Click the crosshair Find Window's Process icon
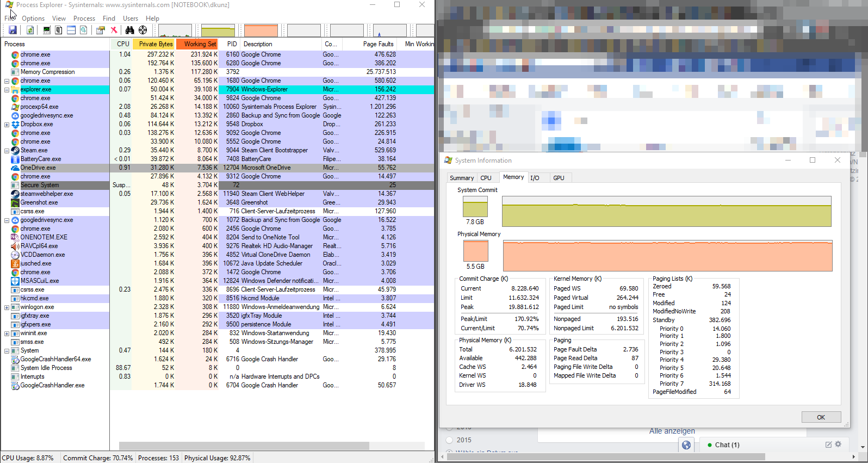 [143, 30]
